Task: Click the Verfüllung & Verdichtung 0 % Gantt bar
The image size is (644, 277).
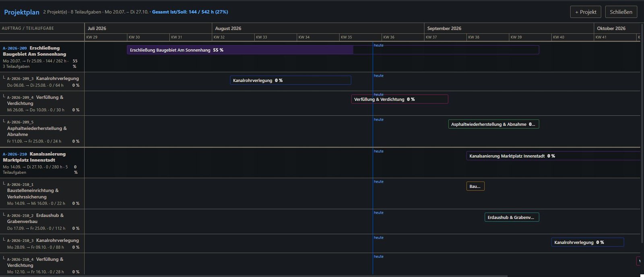Action: (400, 99)
